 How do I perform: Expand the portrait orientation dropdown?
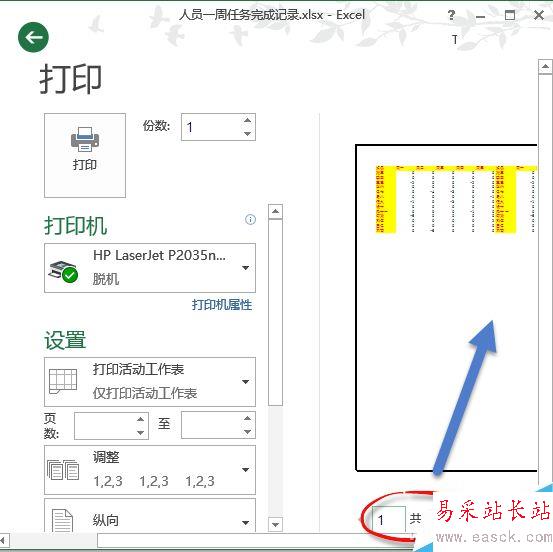(150, 515)
